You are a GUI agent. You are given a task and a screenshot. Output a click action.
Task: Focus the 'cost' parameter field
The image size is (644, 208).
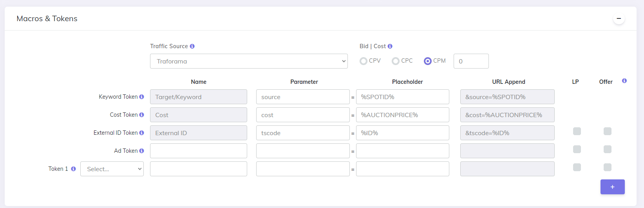303,115
